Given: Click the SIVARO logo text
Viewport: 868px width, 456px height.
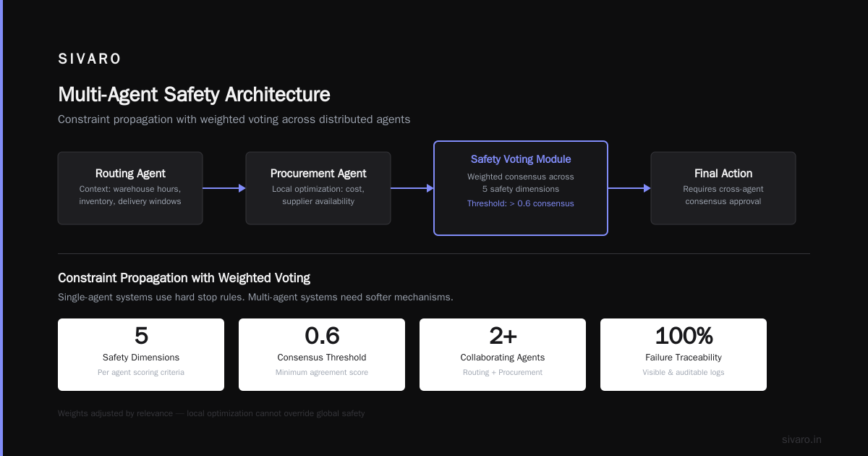Looking at the screenshot, I should click(x=90, y=59).
